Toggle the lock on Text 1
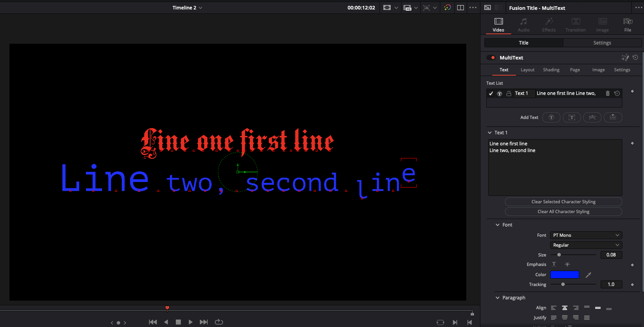Viewport: 644px width, 327px height. pos(509,93)
